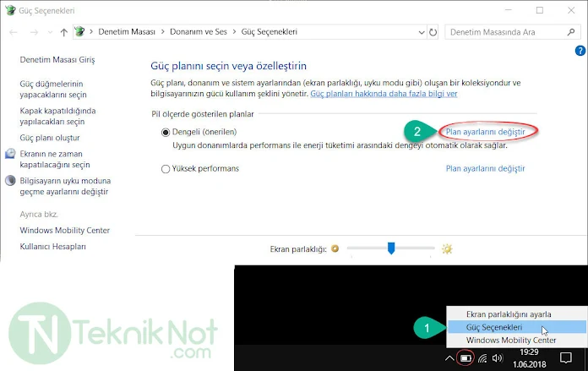
Task: Open the taskbar clock showing 19:29
Action: click(529, 358)
